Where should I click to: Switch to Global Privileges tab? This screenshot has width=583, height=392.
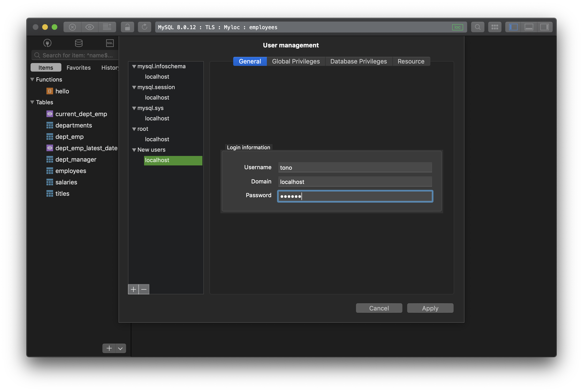click(x=296, y=61)
